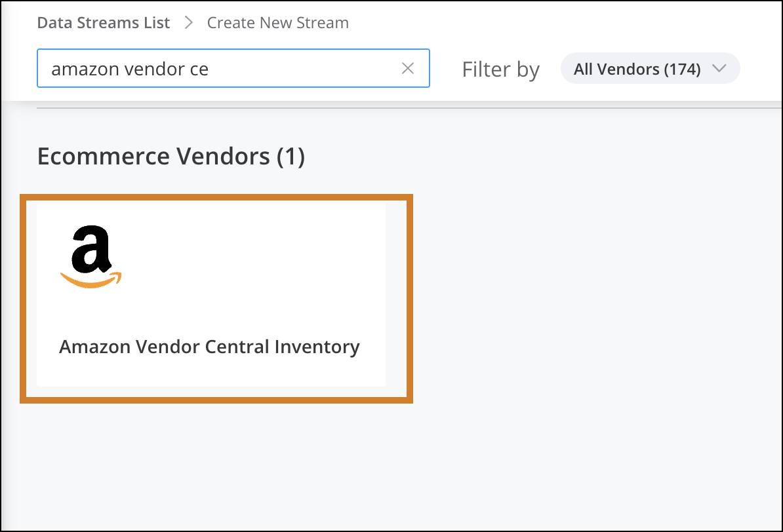Open the Amazon Vendor Central Inventory title

coord(209,347)
